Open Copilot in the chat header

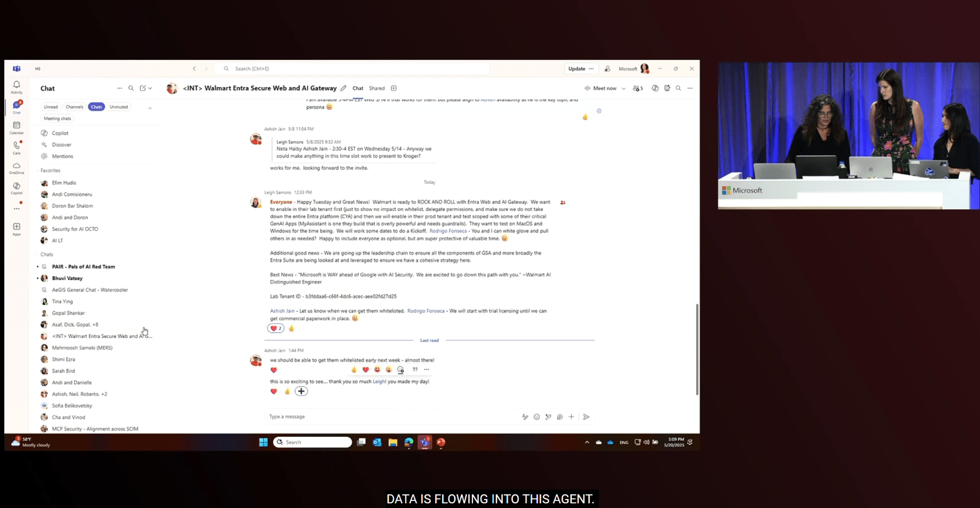[x=655, y=88]
